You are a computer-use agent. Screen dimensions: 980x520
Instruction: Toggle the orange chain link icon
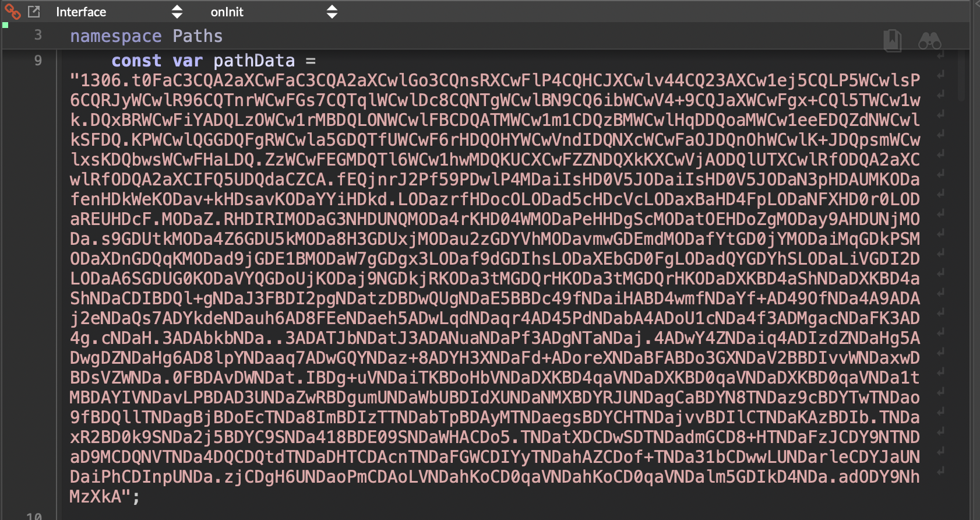pos(12,12)
